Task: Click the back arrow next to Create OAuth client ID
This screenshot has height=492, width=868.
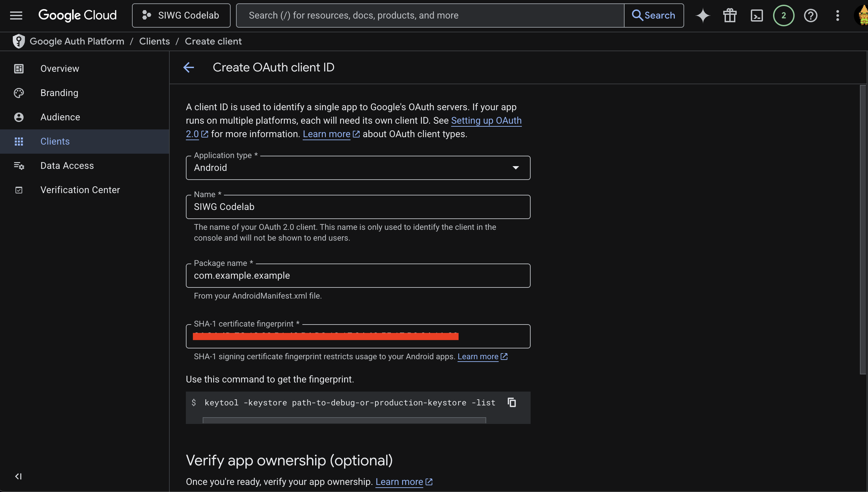Action: tap(189, 67)
